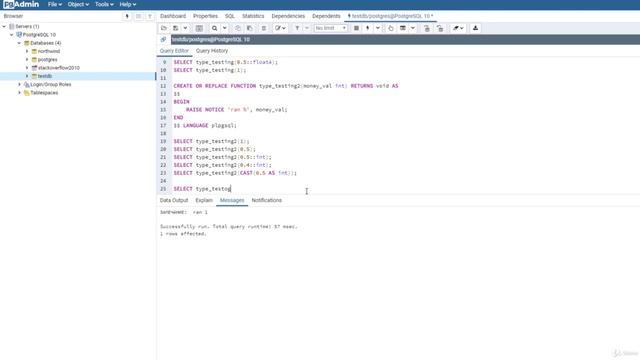Click the table grid icon beside Save
The image size is (640, 360).
199,28
